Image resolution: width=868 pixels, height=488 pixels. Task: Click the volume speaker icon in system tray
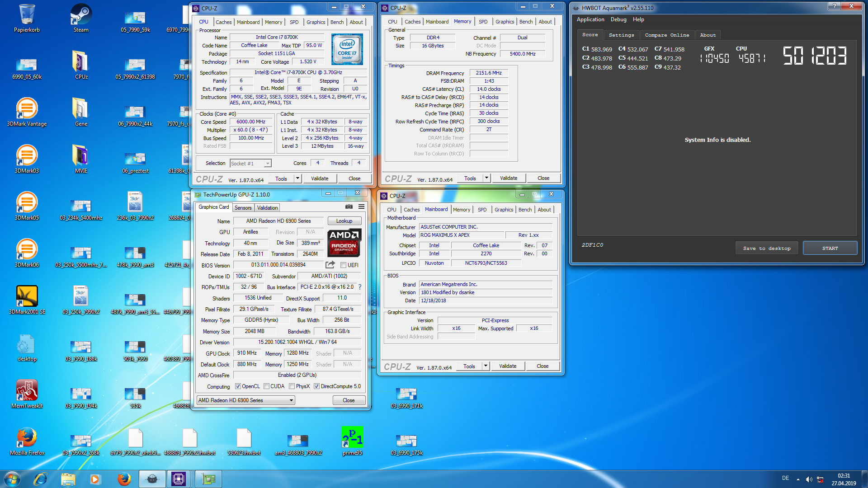pyautogui.click(x=809, y=479)
